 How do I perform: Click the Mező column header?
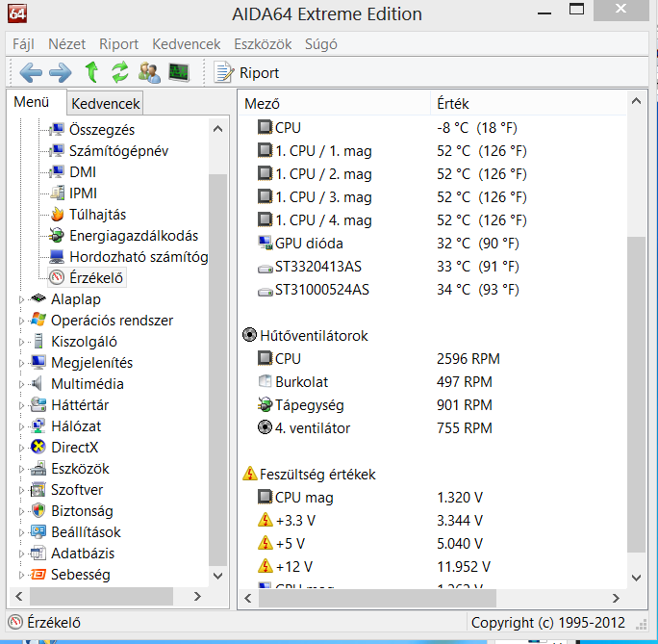[336, 103]
